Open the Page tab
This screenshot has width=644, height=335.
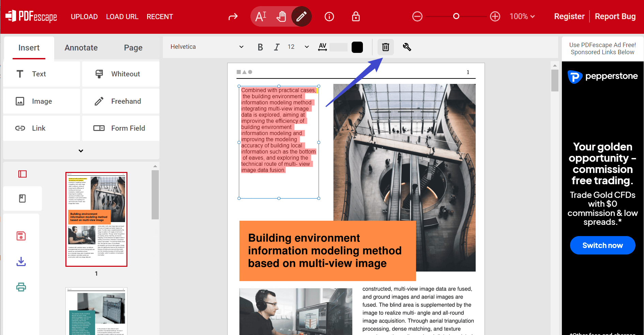(x=133, y=48)
